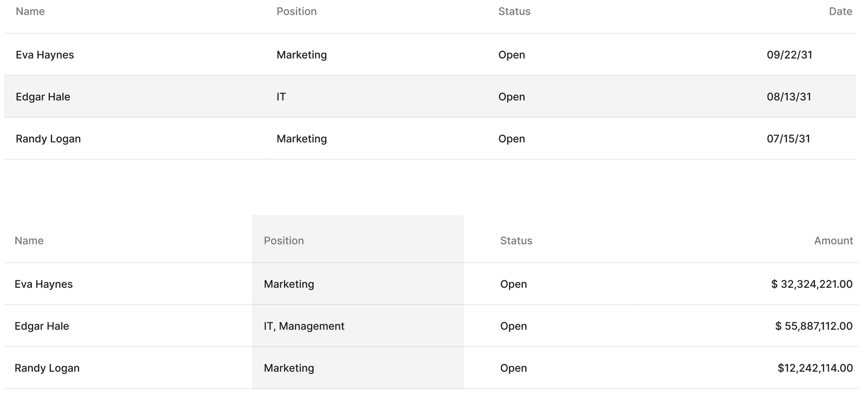Screen dimensions: 868x413
Task: Select the amount $ 32,324,221.00
Action: point(812,284)
